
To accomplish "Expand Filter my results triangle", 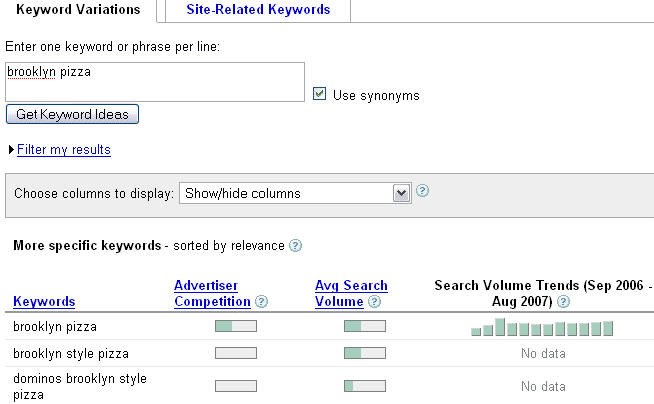I will click(x=11, y=150).
